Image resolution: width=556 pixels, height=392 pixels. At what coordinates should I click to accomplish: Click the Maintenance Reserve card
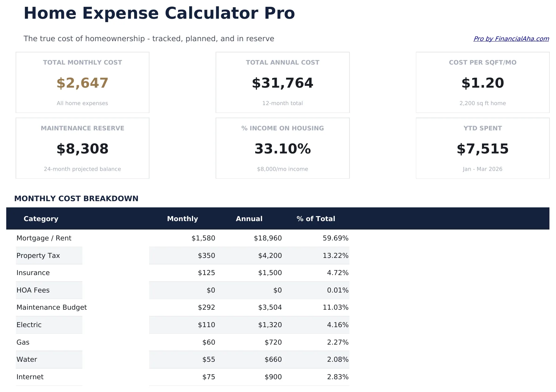point(82,148)
